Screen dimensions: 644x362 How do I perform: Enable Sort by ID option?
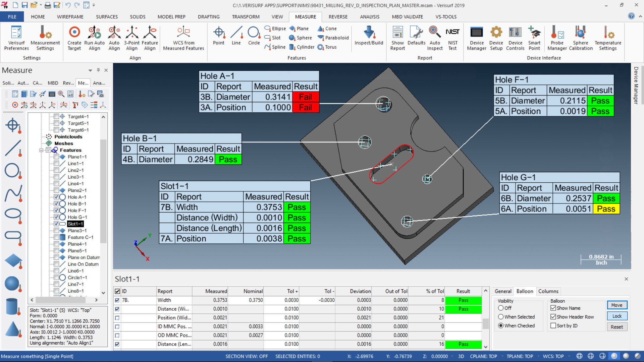554,325
